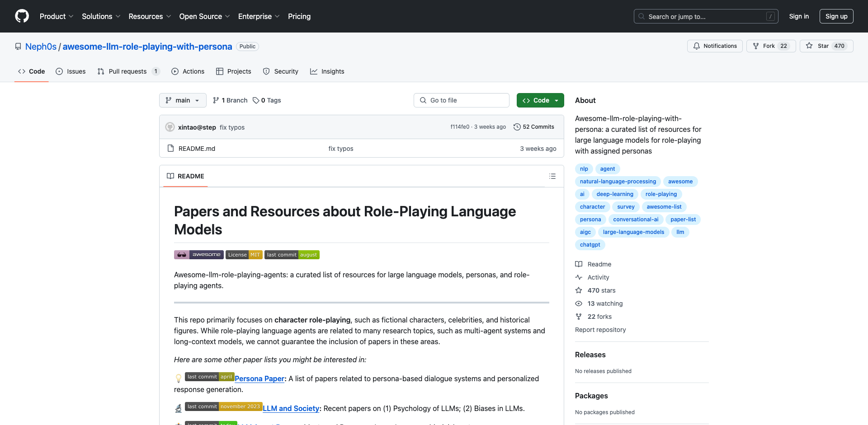The image size is (868, 425).
Task: Click the Sign in link
Action: pos(799,16)
